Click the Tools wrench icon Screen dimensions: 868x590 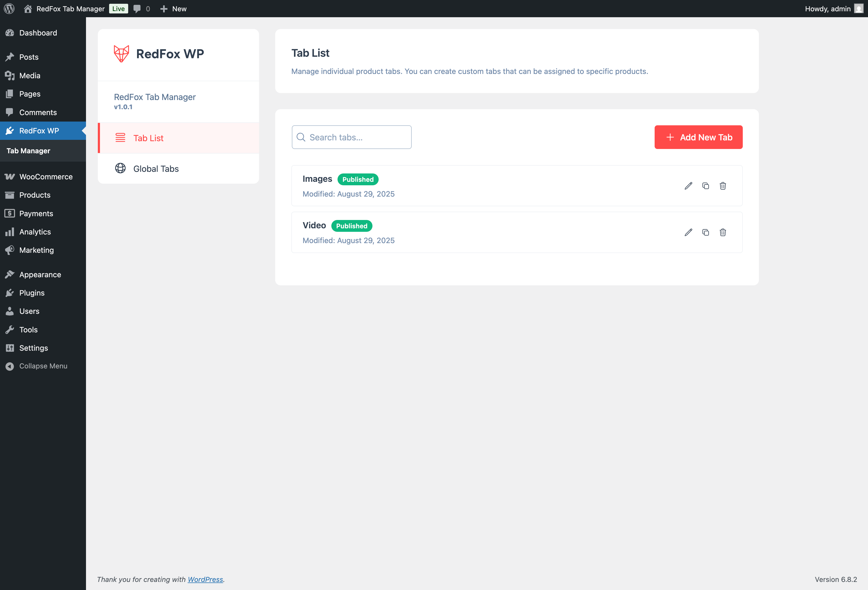point(10,330)
